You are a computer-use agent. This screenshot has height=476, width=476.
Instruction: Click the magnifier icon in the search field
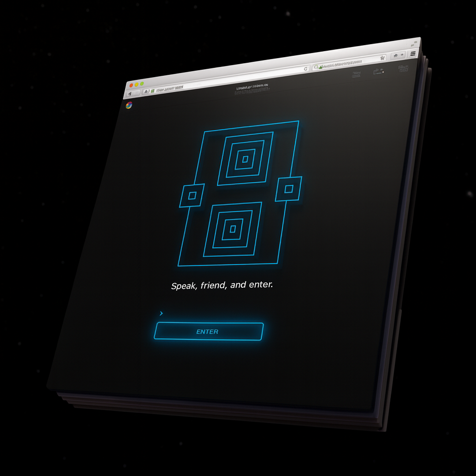(x=317, y=66)
